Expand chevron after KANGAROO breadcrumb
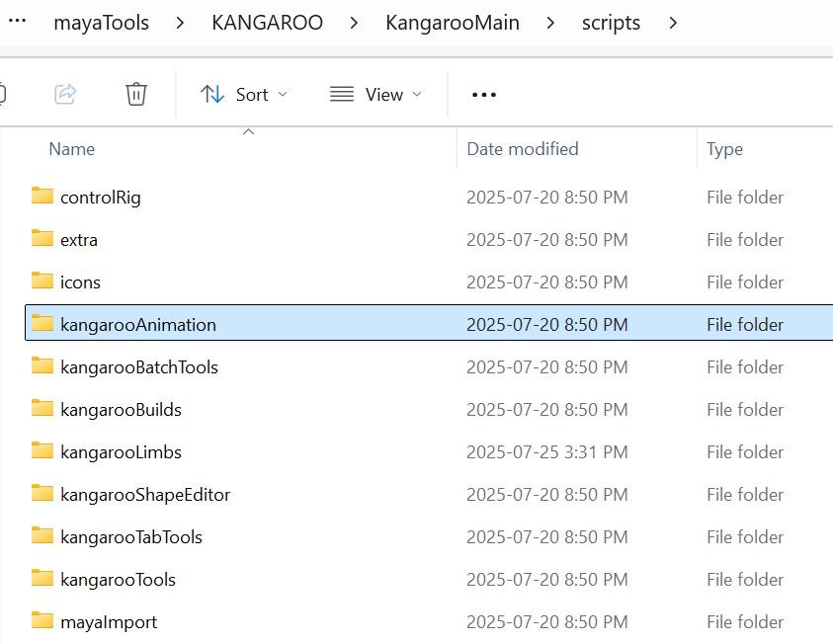Image resolution: width=833 pixels, height=644 pixels. (354, 23)
